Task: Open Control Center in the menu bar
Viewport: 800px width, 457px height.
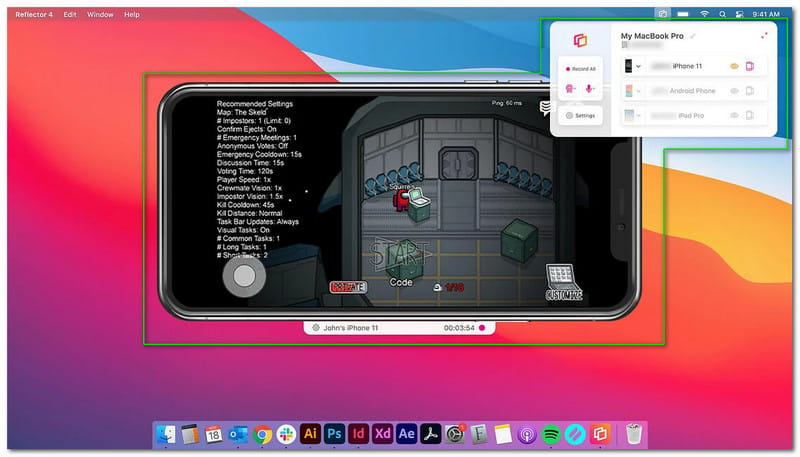Action: tap(739, 14)
